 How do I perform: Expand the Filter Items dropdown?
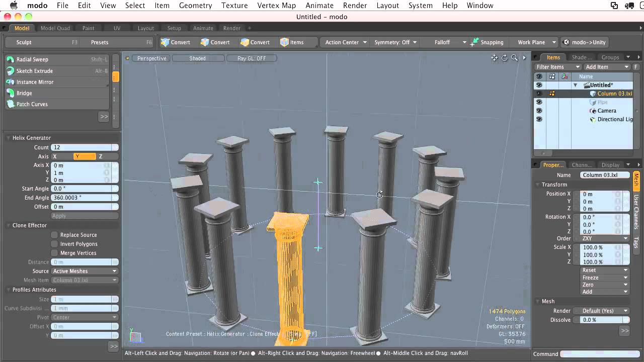(558, 67)
